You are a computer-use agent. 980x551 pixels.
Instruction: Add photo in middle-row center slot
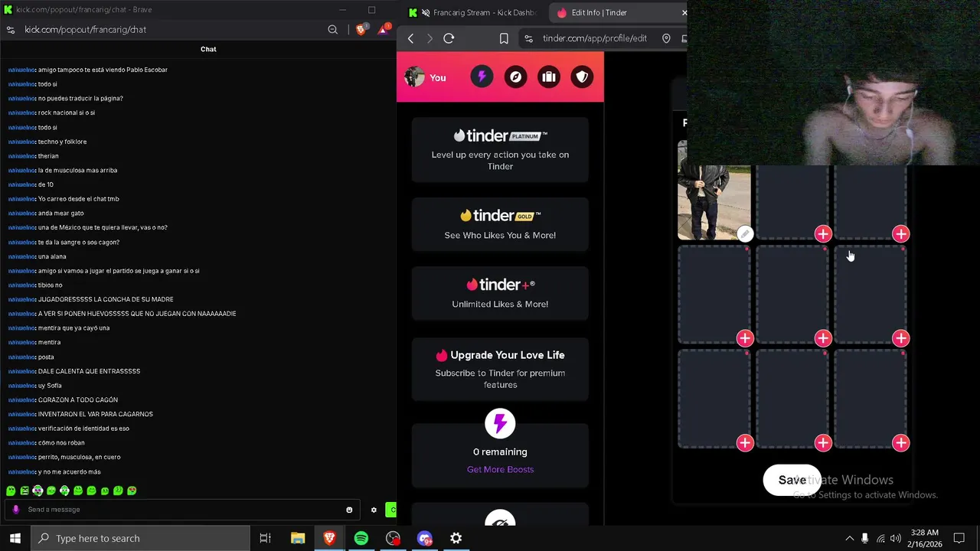823,338
